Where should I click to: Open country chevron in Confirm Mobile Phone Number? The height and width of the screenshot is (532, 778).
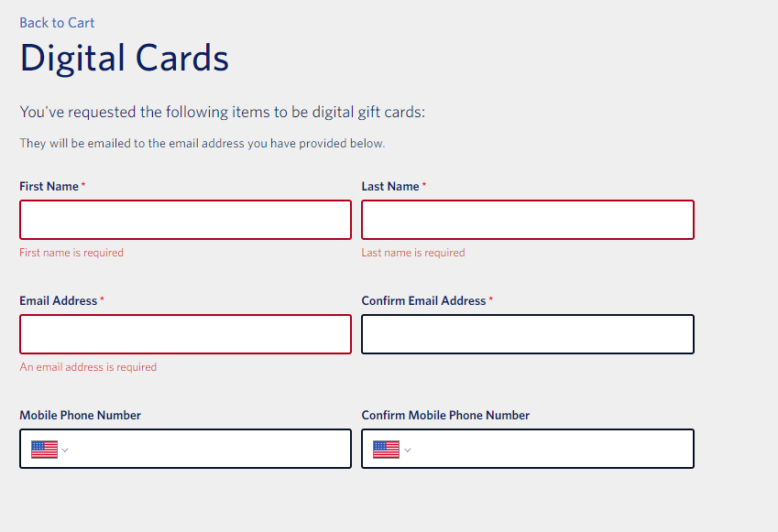[x=408, y=451]
